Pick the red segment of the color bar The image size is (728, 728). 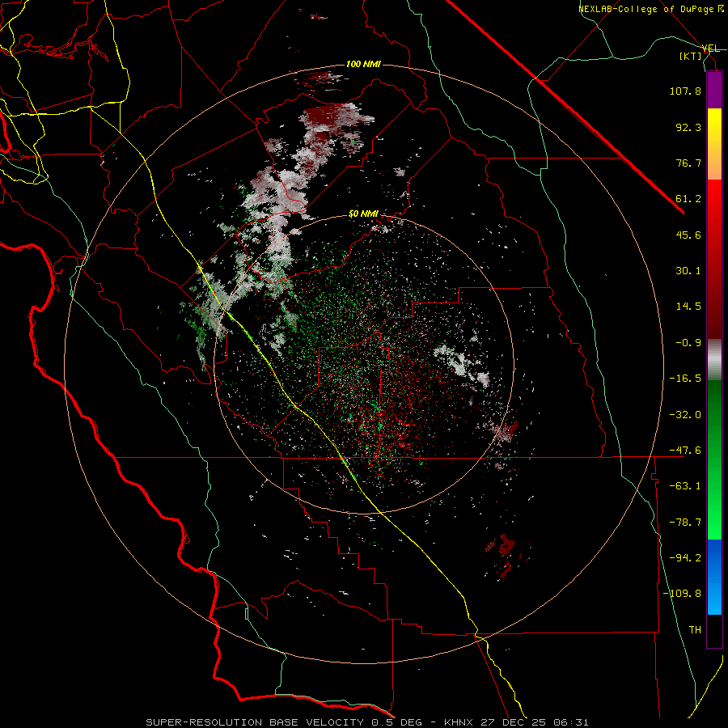(x=714, y=259)
